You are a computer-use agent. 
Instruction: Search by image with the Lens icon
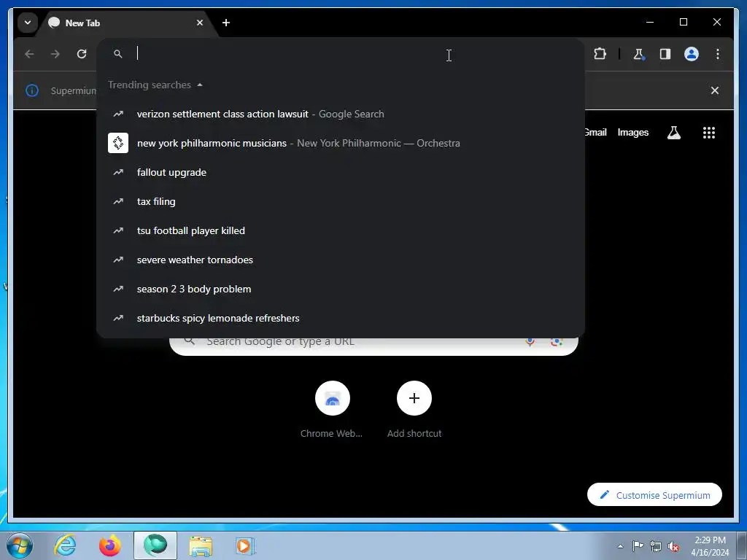click(x=557, y=343)
